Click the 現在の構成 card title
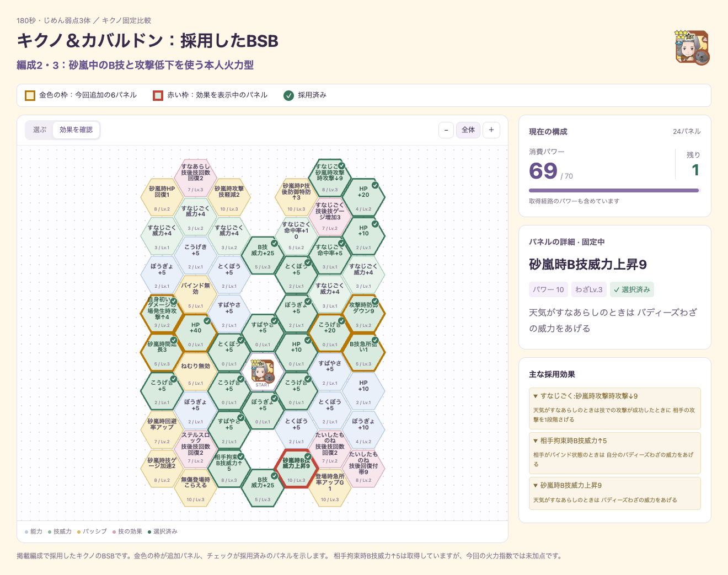 tap(548, 132)
